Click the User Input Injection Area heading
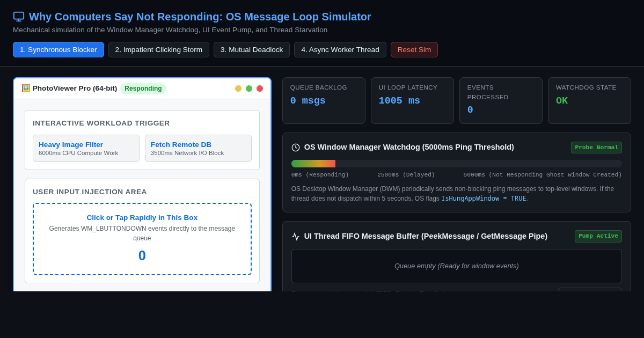The width and height of the screenshot is (644, 338). pos(90,192)
